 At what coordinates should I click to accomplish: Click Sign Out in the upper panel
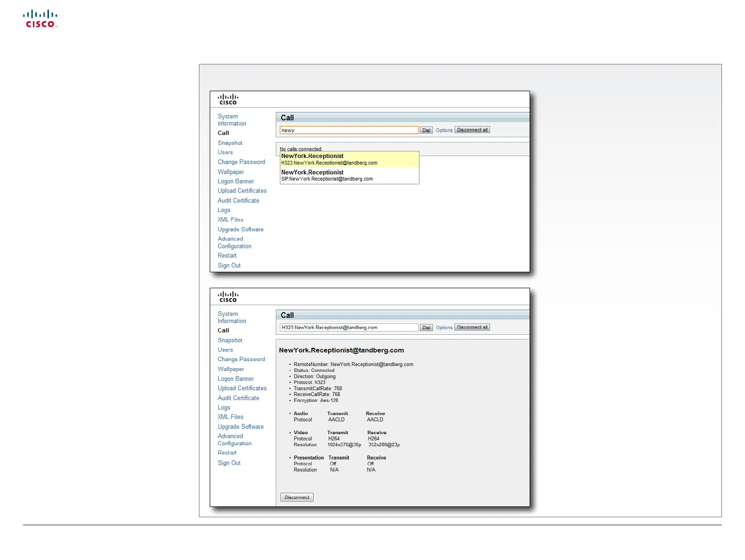(x=229, y=266)
